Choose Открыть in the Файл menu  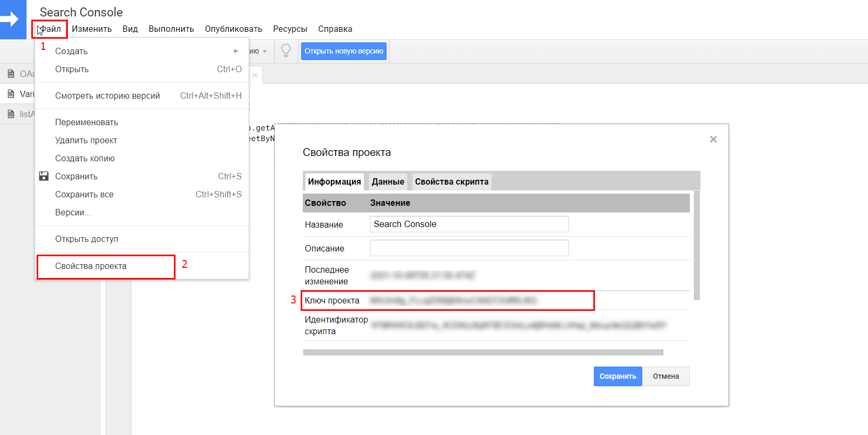(142, 69)
